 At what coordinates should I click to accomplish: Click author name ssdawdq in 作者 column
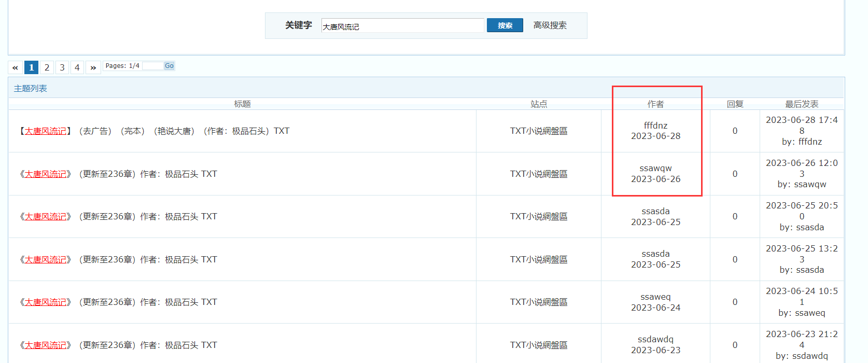pos(655,339)
